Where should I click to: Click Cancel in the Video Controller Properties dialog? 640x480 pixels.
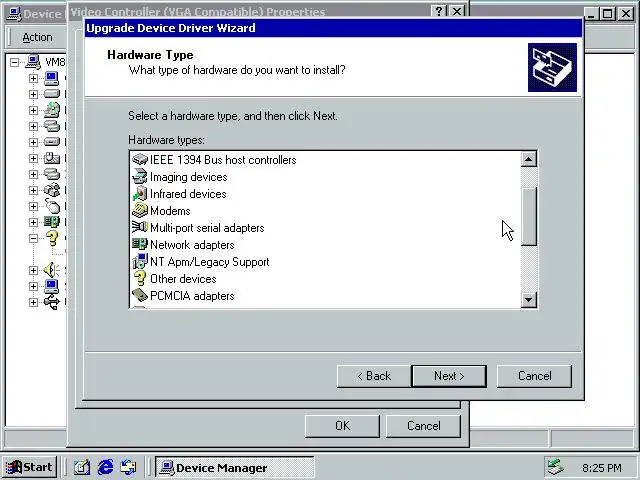point(423,426)
